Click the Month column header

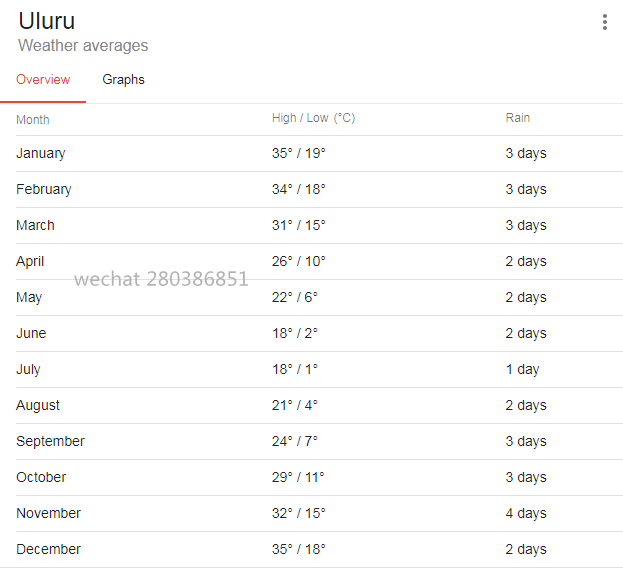(33, 120)
